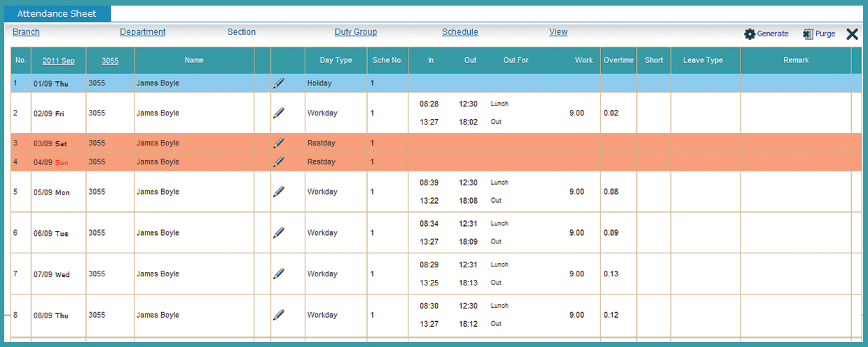
Task: Close the Attendance Sheet with the X
Action: 852,34
